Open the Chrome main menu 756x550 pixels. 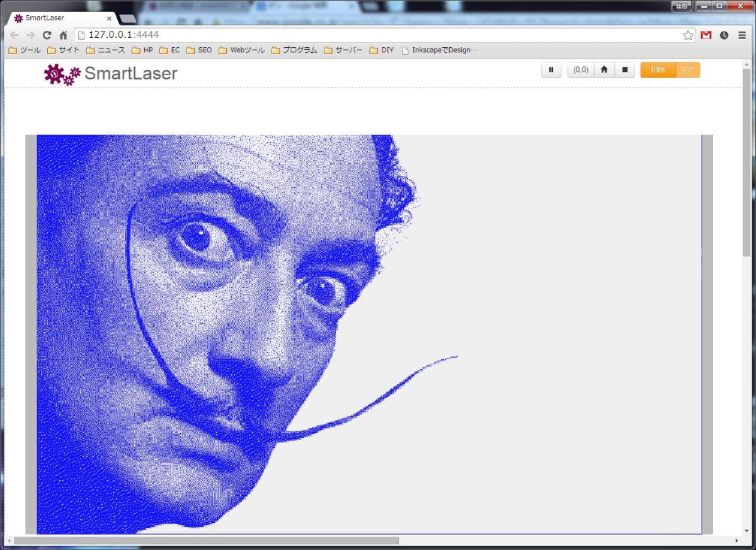[742, 35]
